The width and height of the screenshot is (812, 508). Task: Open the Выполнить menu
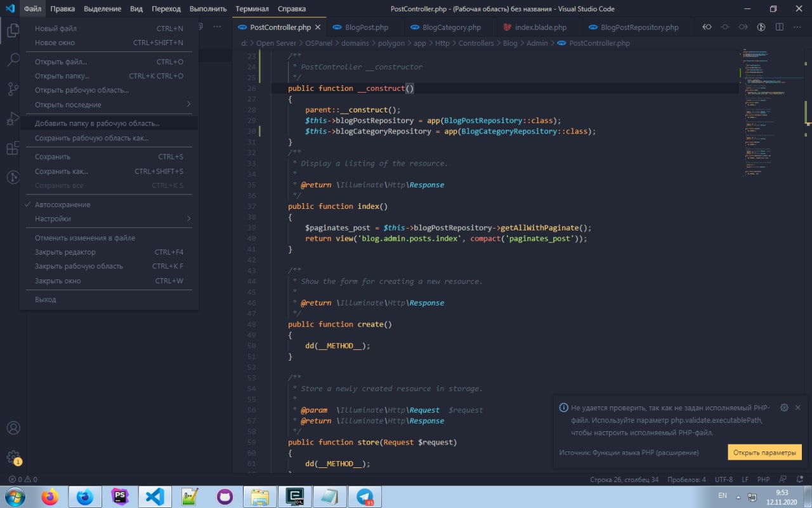(207, 9)
